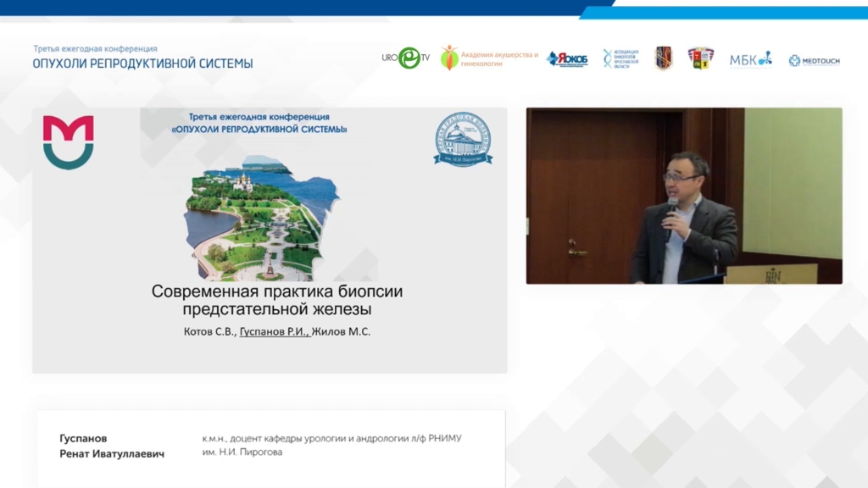Image resolution: width=868 pixels, height=488 pixels.
Task: Click the Ассоциация онкологов Ярославской области logo
Action: [x=620, y=58]
